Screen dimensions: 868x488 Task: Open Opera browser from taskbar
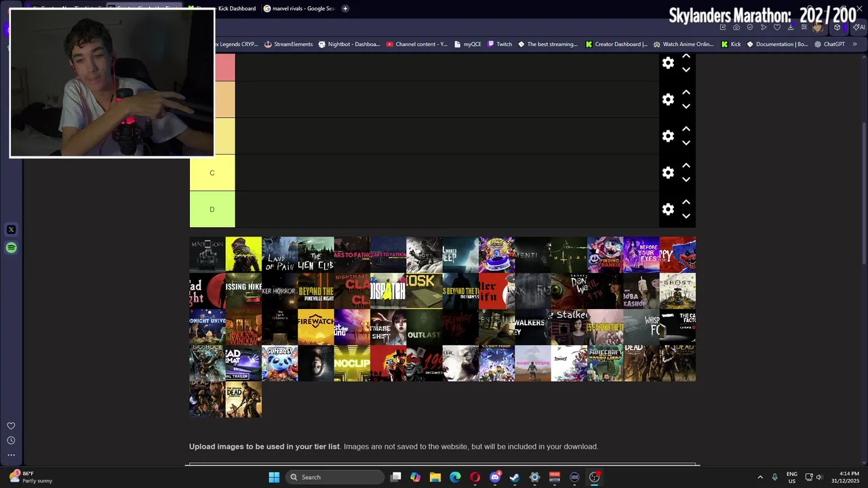tap(475, 477)
